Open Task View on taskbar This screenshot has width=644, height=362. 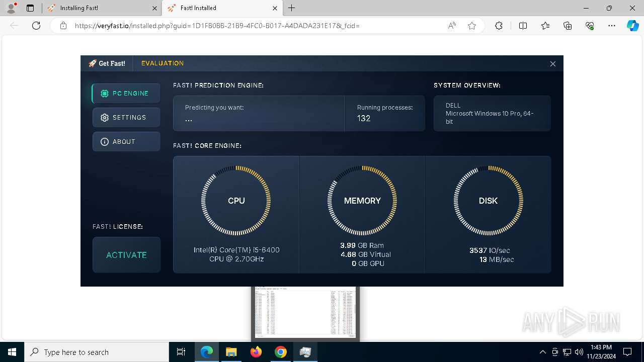pos(181,352)
